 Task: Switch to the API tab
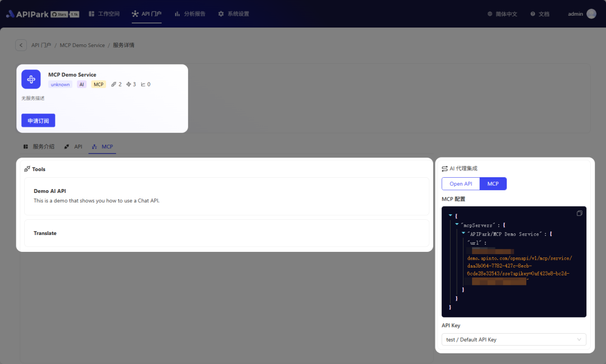click(73, 147)
